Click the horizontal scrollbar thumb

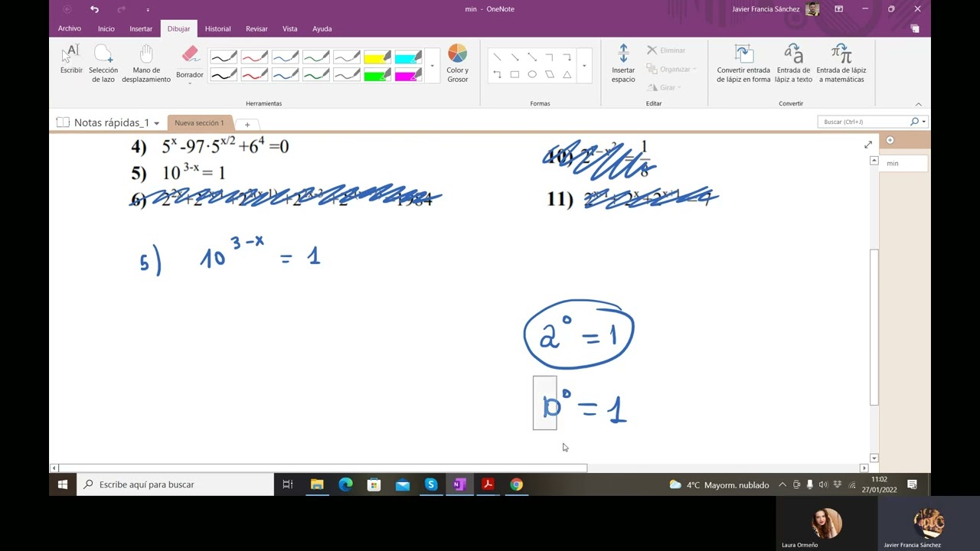323,468
